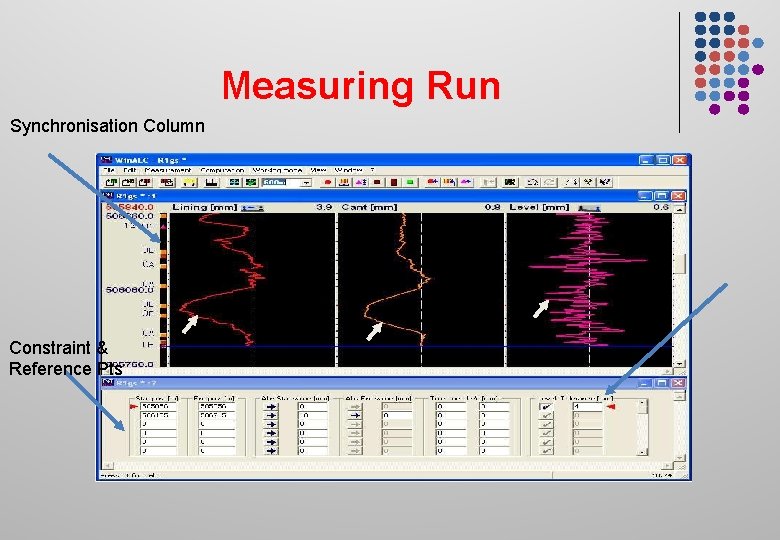The image size is (780, 540).
Task: Click the scale icon beside Lining [mm]
Action: 252,208
